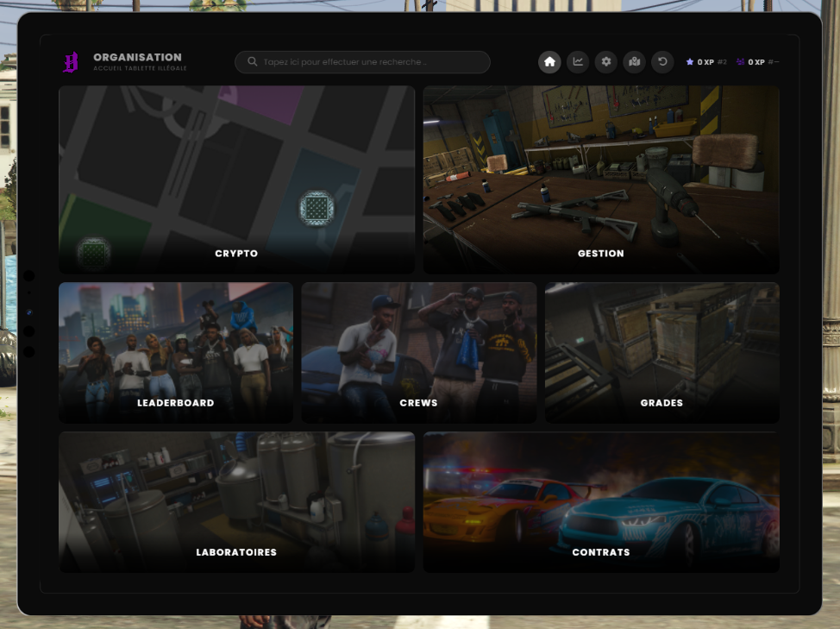
Task: Open the Contrats card
Action: [601, 502]
